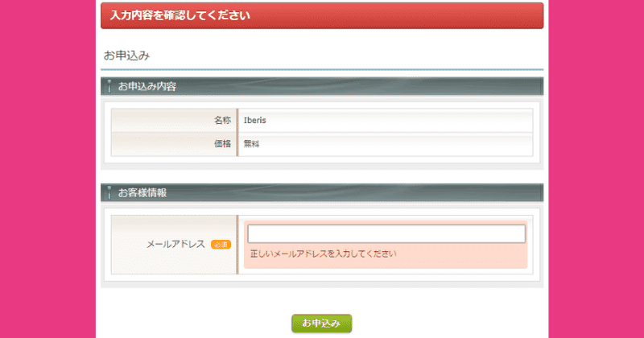Image resolution: width=644 pixels, height=338 pixels.
Task: Click the pink background left of form
Action: [x=48, y=169]
